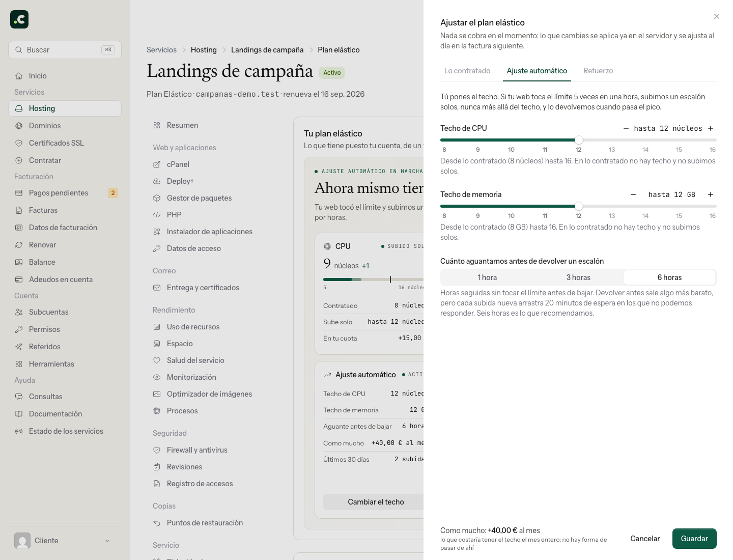The width and height of the screenshot is (733, 560).
Task: Click the company logo in top-left
Action: point(19,19)
